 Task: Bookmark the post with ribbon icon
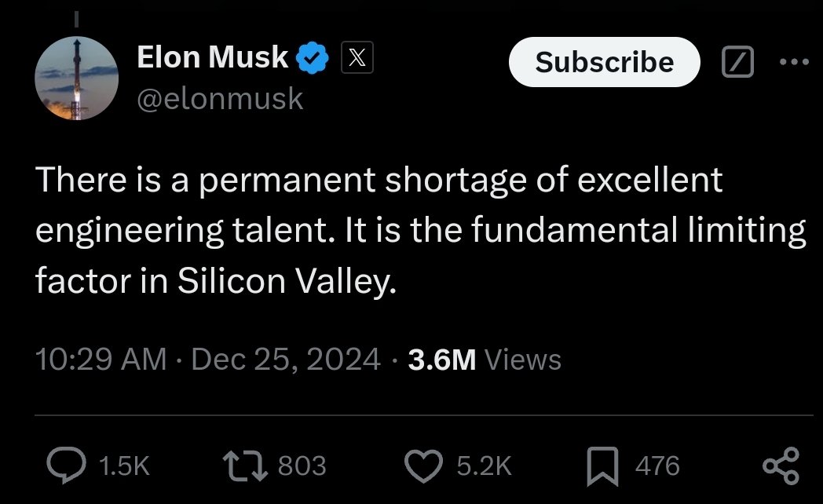pyautogui.click(x=602, y=466)
